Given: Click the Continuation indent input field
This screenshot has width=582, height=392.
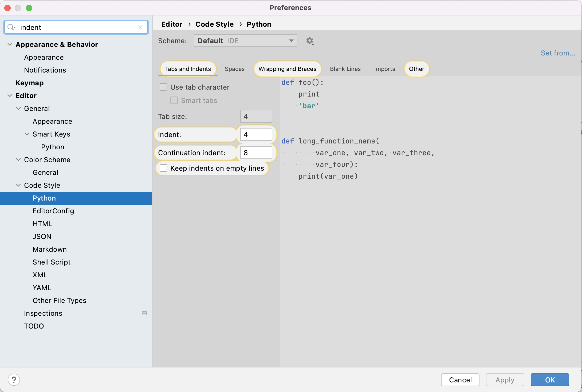Looking at the screenshot, I should (256, 153).
